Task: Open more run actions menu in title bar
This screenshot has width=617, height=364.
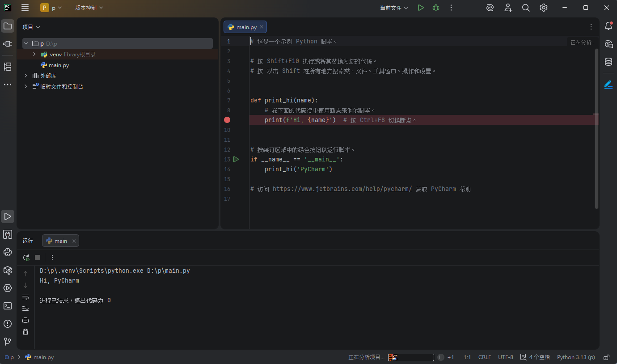Action: 451,8
